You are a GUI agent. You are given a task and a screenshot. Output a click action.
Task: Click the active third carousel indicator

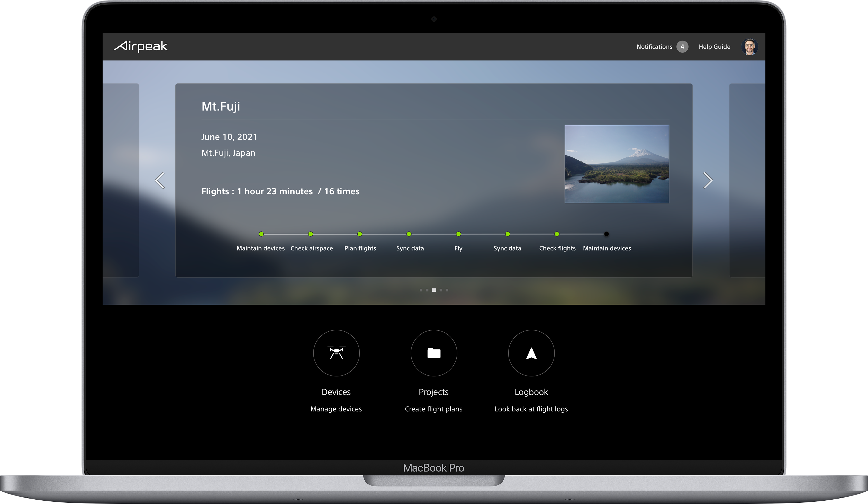click(434, 290)
